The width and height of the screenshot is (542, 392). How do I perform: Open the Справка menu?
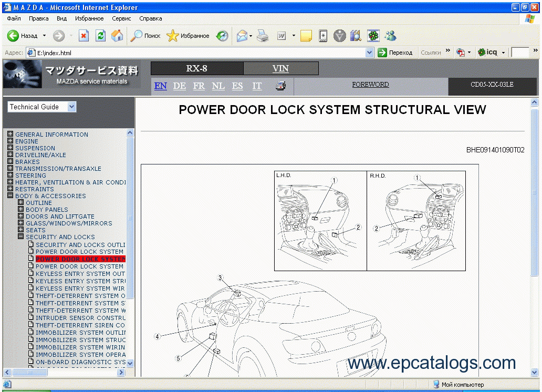pyautogui.click(x=150, y=19)
